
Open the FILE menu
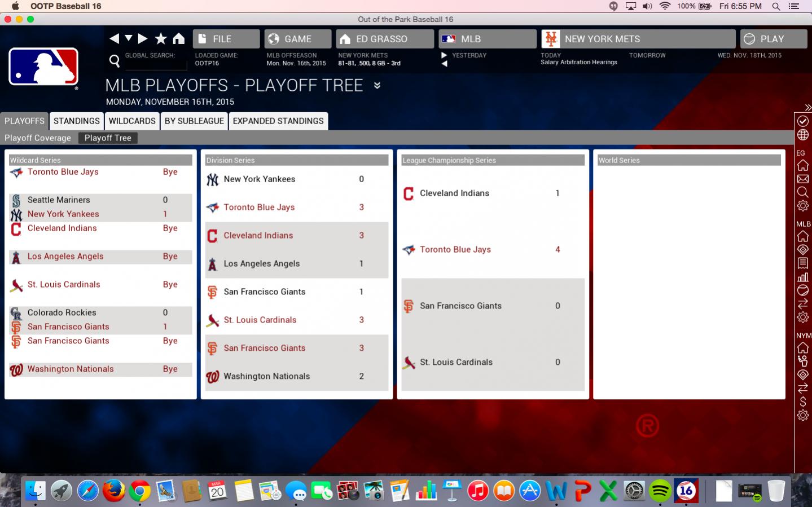(226, 39)
